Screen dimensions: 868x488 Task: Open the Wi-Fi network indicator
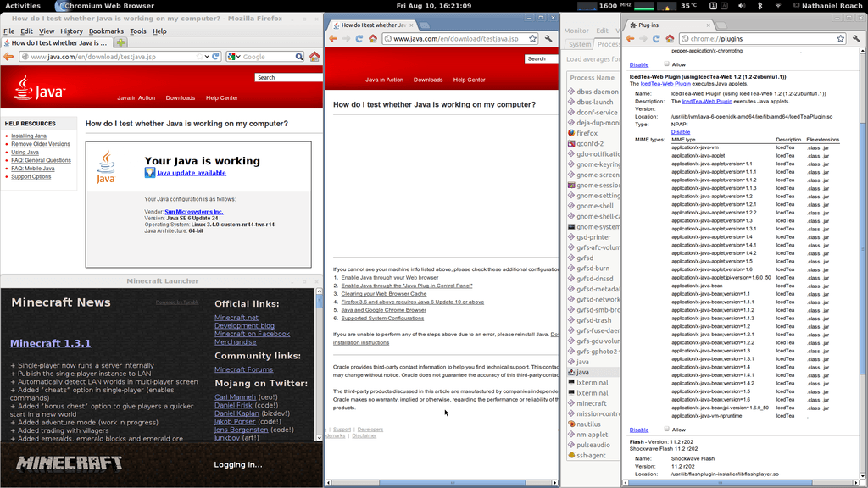click(x=778, y=6)
